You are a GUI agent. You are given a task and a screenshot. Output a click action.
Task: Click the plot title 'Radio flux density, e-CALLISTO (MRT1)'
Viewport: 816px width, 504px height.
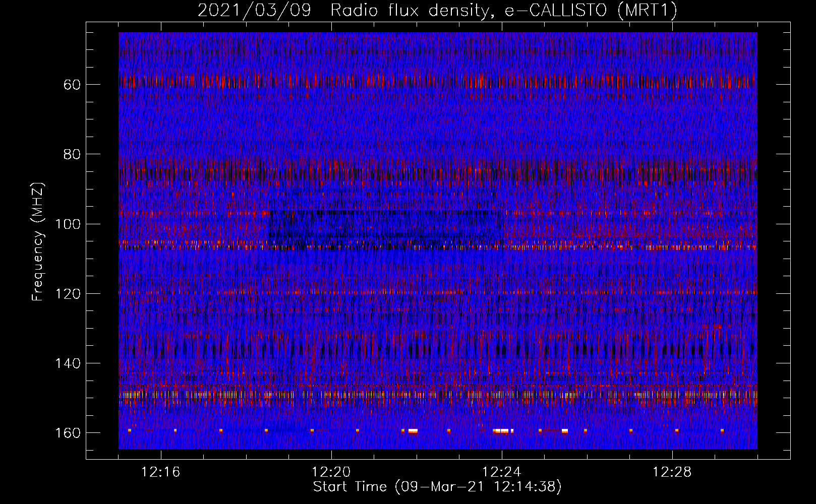pyautogui.click(x=503, y=10)
